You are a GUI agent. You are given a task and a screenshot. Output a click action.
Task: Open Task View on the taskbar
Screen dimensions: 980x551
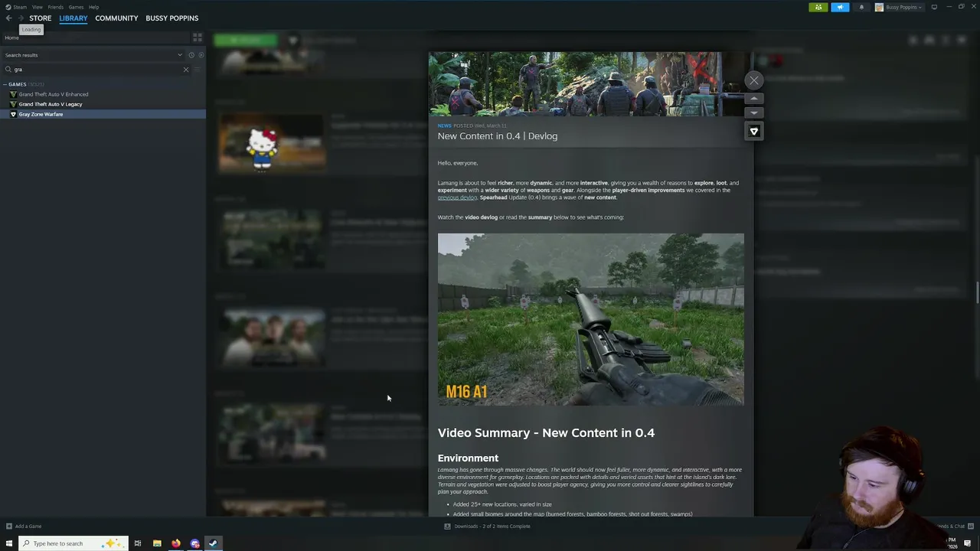pyautogui.click(x=138, y=543)
